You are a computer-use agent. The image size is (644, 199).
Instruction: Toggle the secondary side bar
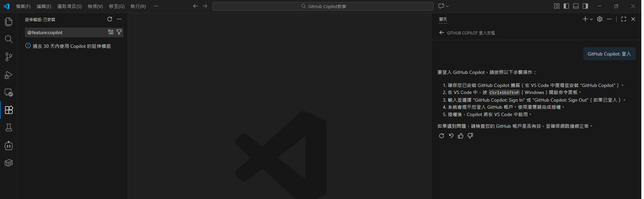[x=585, y=6]
